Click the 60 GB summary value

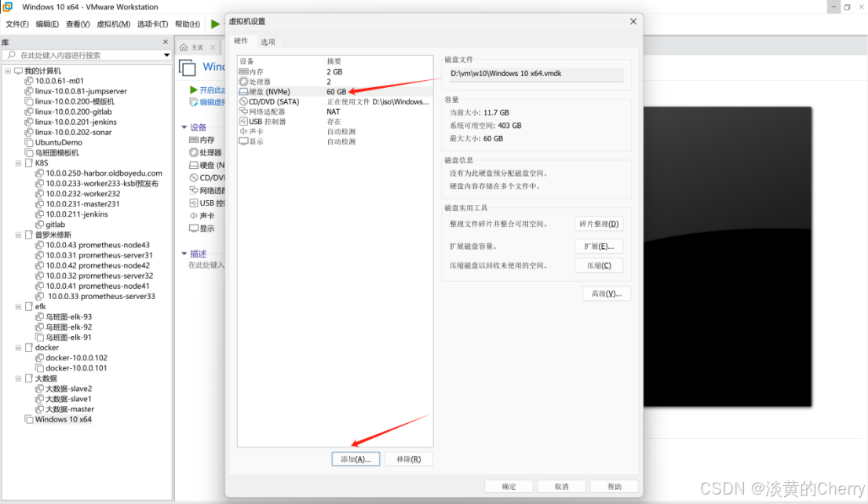[x=336, y=91]
